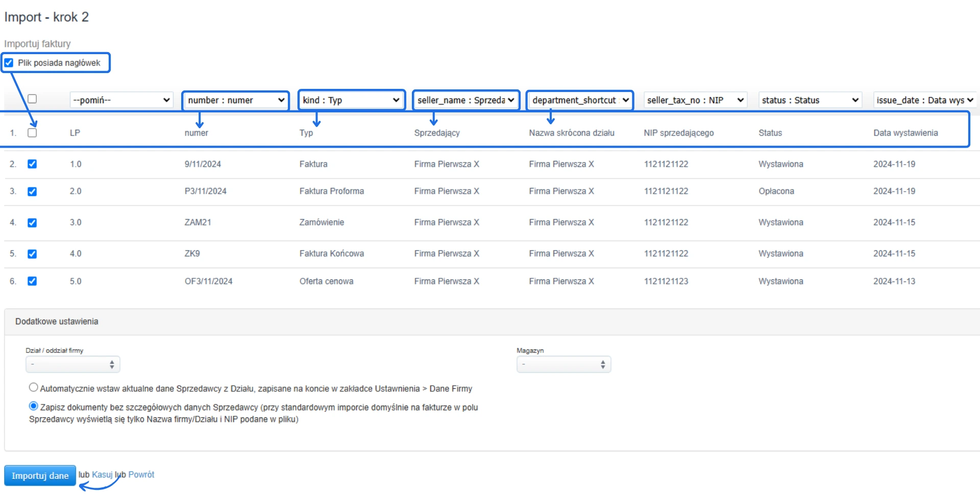
Task: Uncheck row 6 checkbox for OF3/11/2024
Action: pos(32,281)
